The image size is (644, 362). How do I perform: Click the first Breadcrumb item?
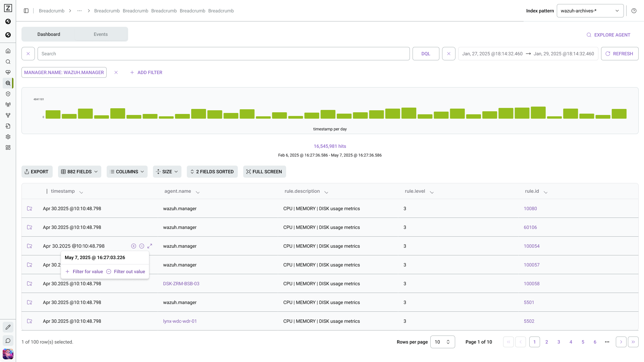click(52, 11)
